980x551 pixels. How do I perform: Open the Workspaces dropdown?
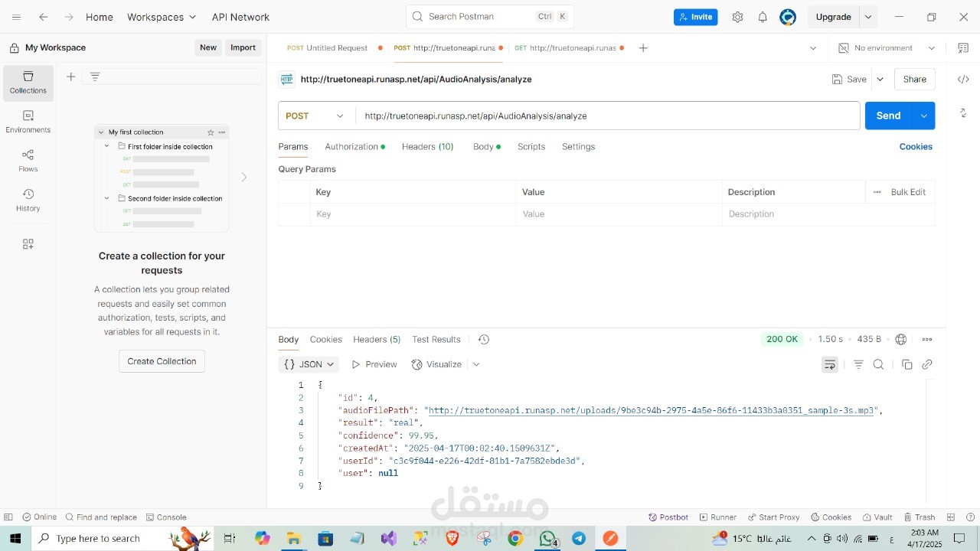(x=162, y=17)
